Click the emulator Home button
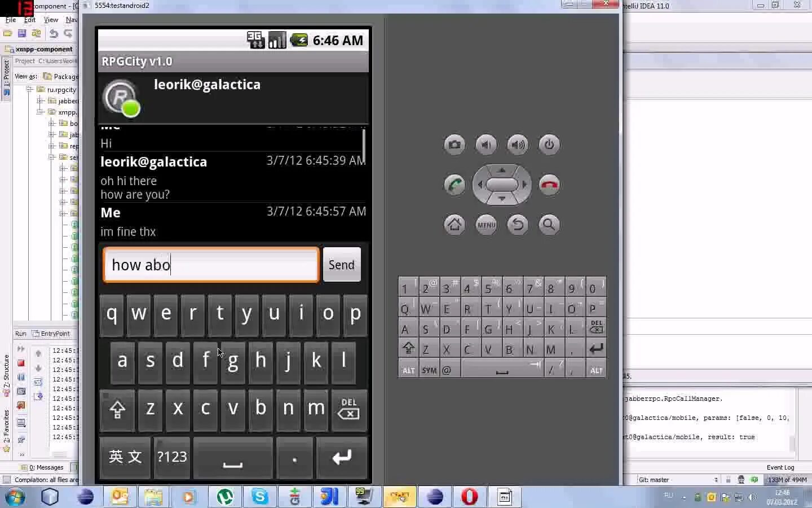The image size is (812, 508). [x=454, y=225]
